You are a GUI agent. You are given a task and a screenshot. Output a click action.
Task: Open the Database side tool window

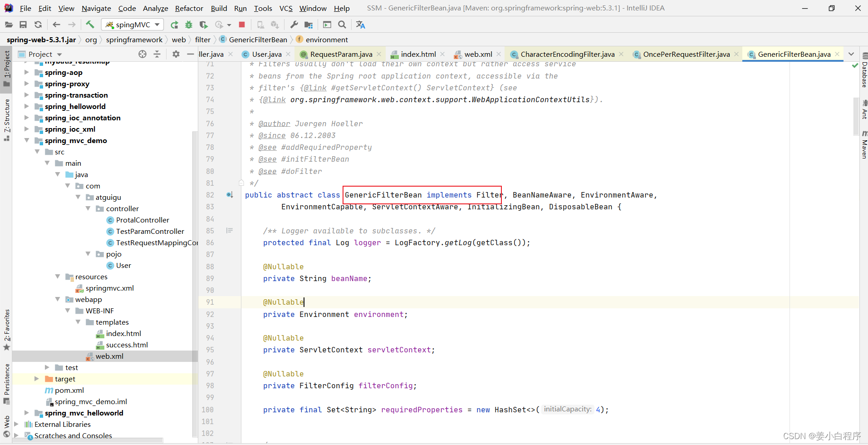(864, 70)
